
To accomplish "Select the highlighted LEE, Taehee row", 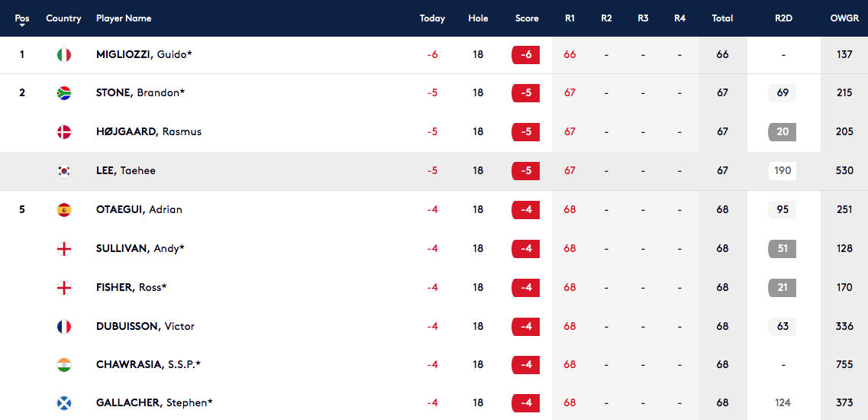I will point(434,171).
